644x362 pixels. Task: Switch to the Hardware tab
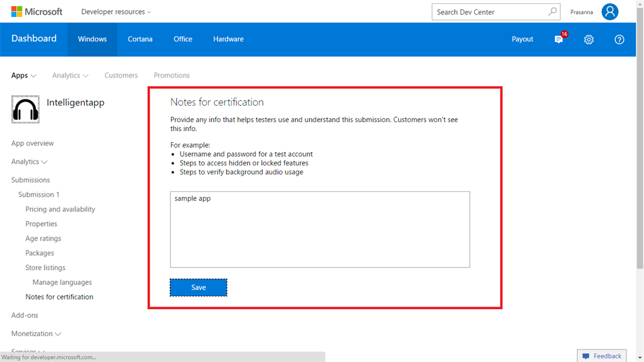point(228,39)
